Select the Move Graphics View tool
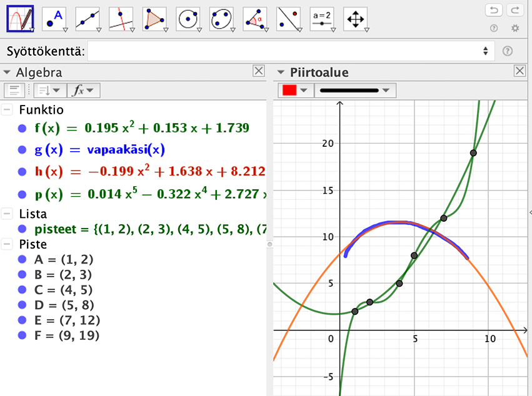Image resolution: width=532 pixels, height=396 pixels. click(356, 19)
